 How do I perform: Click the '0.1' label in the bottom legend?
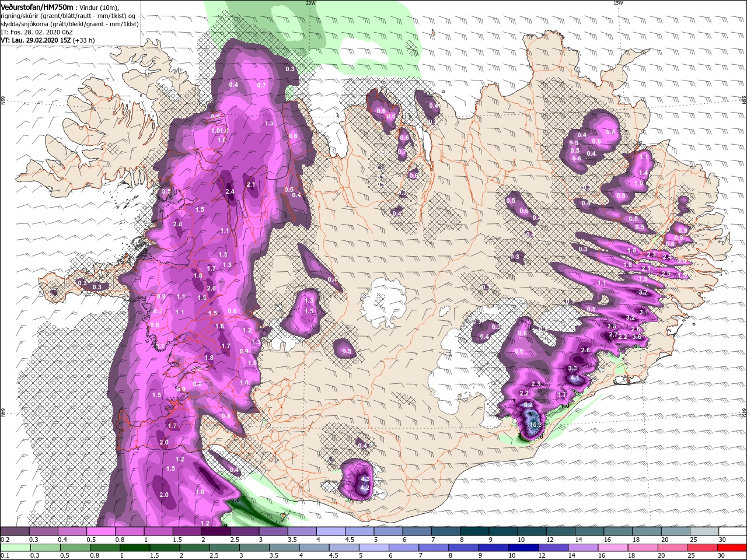tap(5, 556)
